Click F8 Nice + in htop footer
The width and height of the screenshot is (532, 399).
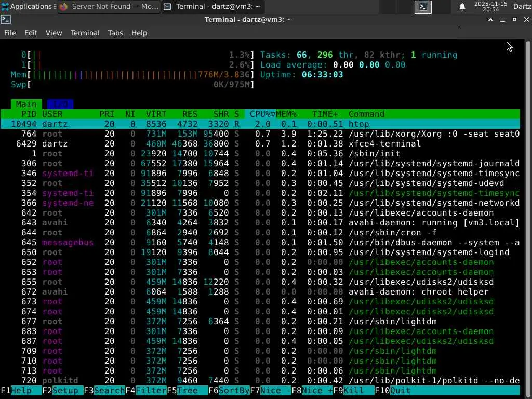pos(312,391)
